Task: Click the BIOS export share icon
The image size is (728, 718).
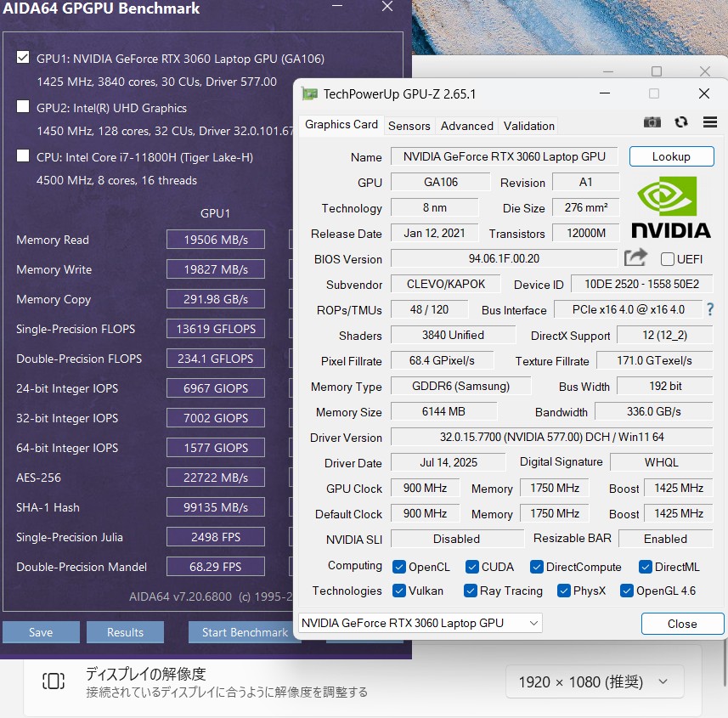Action: click(635, 257)
